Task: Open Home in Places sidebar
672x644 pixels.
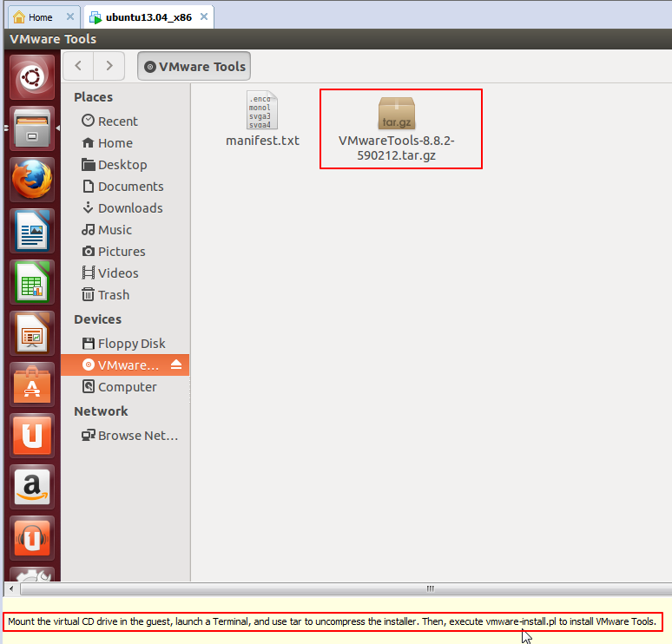Action: 125,143
